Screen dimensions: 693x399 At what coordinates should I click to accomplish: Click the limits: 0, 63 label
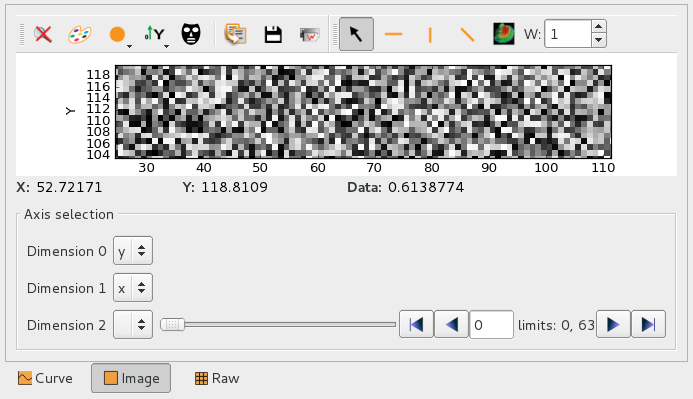[556, 325]
